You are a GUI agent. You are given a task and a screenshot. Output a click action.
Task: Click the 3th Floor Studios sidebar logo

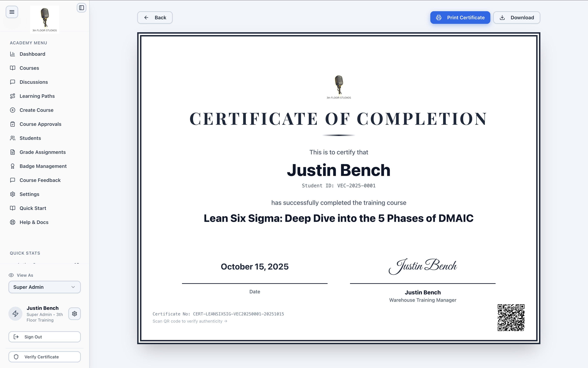[x=45, y=19]
